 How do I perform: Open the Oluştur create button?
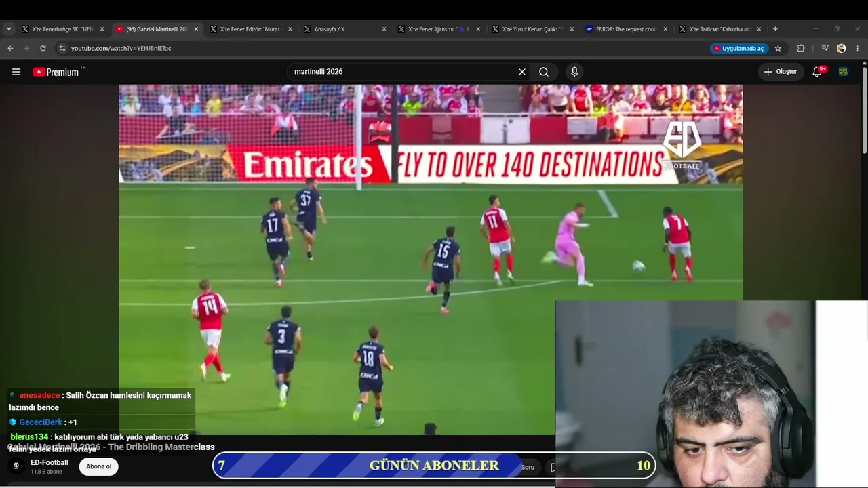coord(780,72)
